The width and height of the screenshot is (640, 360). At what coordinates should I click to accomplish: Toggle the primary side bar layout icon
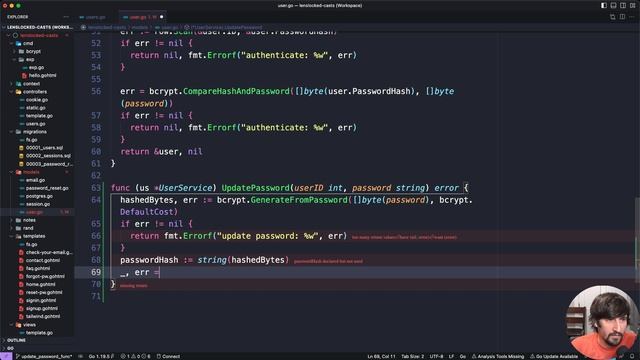604,6
